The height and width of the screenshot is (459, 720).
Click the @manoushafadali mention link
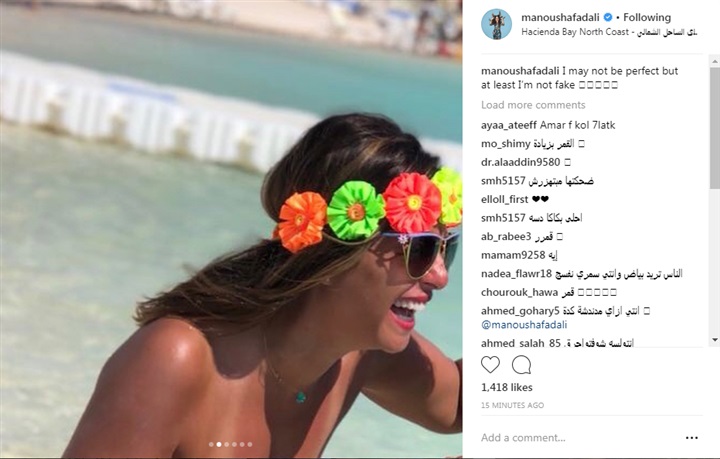(524, 325)
